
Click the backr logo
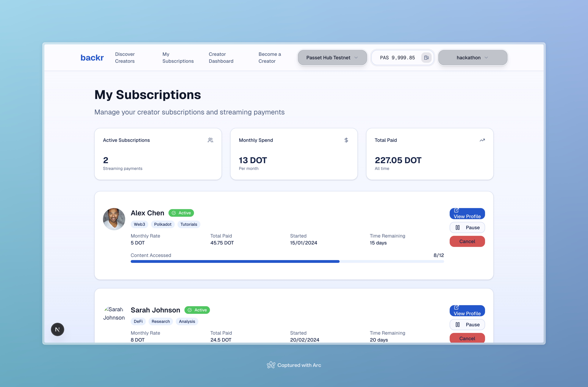click(x=92, y=58)
